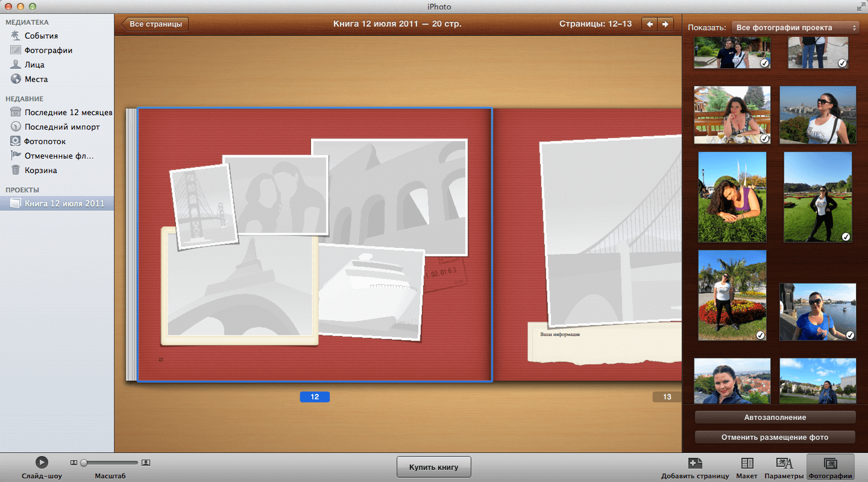This screenshot has width=868, height=482.
Task: Open Events (События) in the sidebar
Action: [x=41, y=36]
